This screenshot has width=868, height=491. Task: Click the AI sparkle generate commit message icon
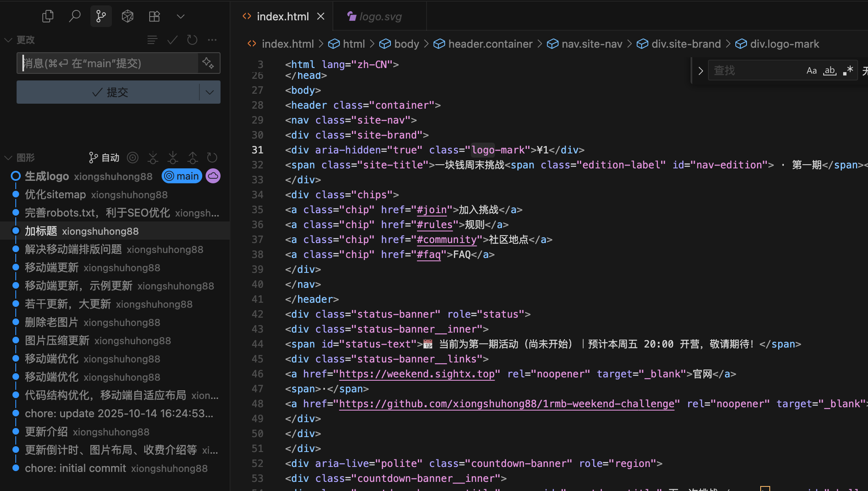coord(208,63)
